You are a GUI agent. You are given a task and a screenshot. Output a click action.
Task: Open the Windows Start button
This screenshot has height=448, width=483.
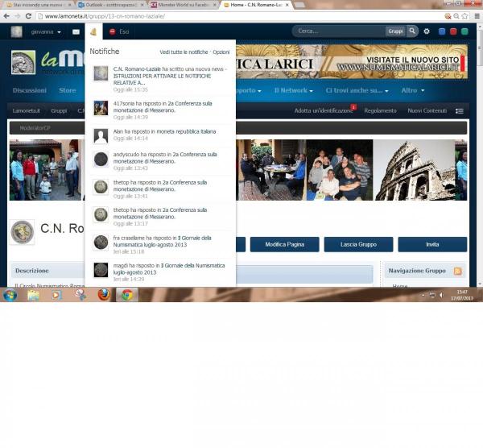pyautogui.click(x=10, y=295)
